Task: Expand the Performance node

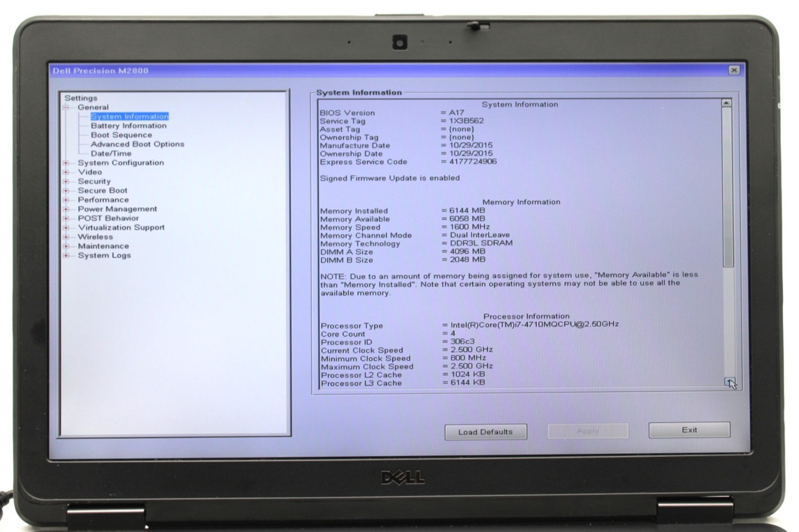Action: pyautogui.click(x=66, y=200)
